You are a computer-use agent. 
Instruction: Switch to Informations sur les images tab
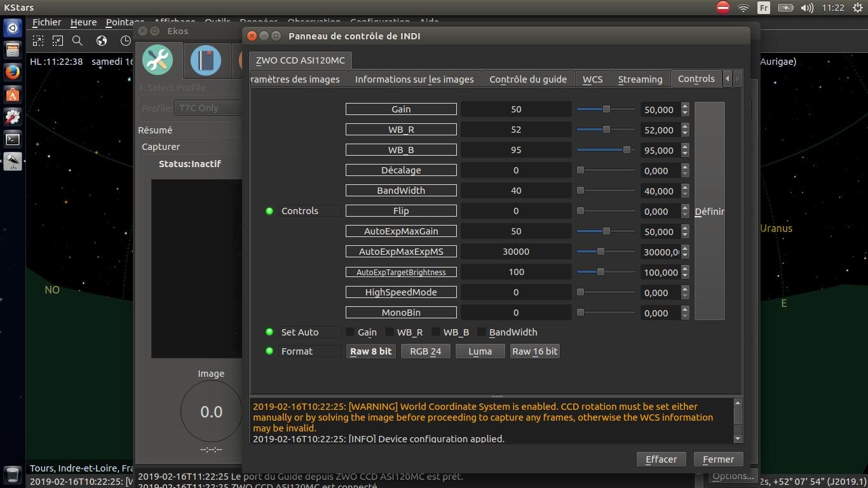[414, 79]
